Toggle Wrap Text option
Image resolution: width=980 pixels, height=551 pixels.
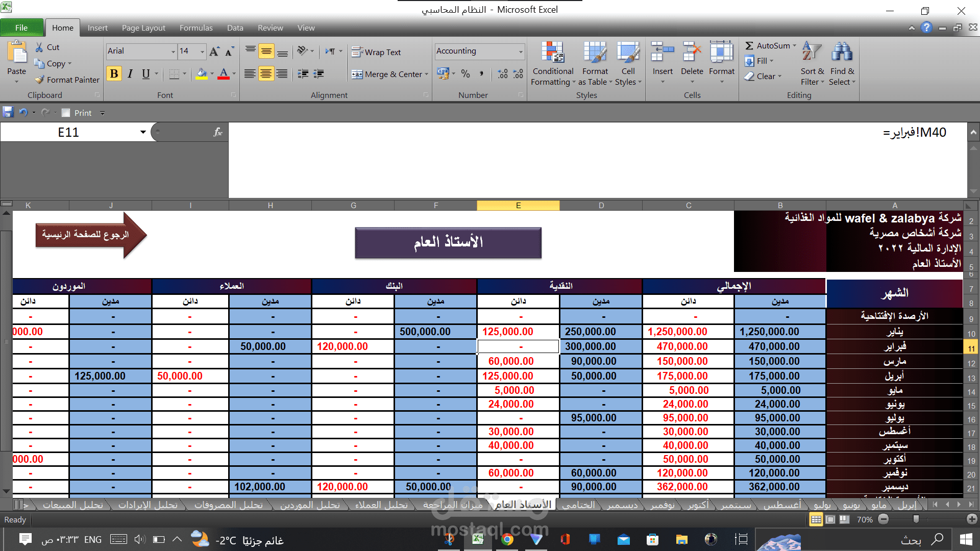376,52
